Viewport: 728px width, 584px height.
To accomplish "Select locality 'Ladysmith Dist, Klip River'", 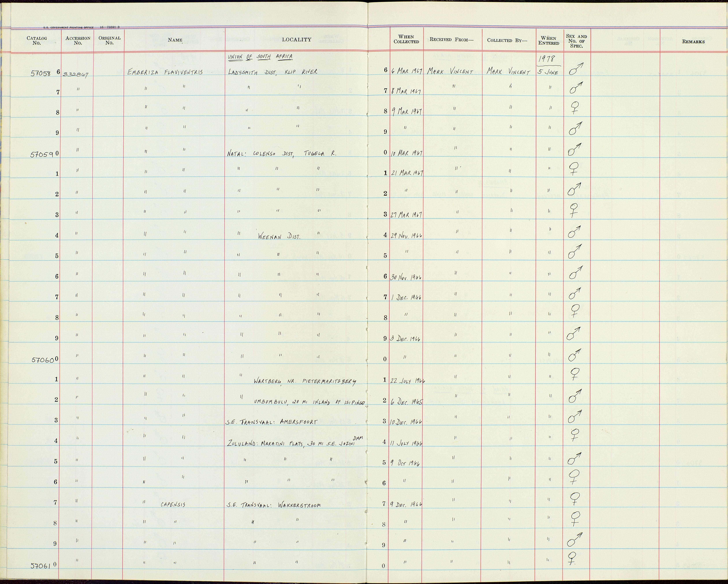I will click(273, 72).
